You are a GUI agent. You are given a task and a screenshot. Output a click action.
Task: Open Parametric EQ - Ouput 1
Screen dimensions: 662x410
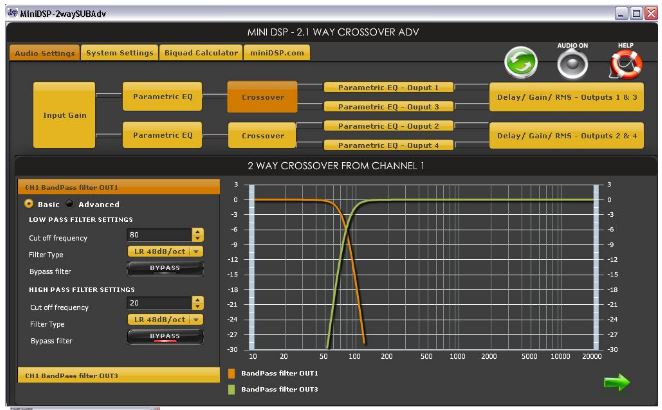388,87
